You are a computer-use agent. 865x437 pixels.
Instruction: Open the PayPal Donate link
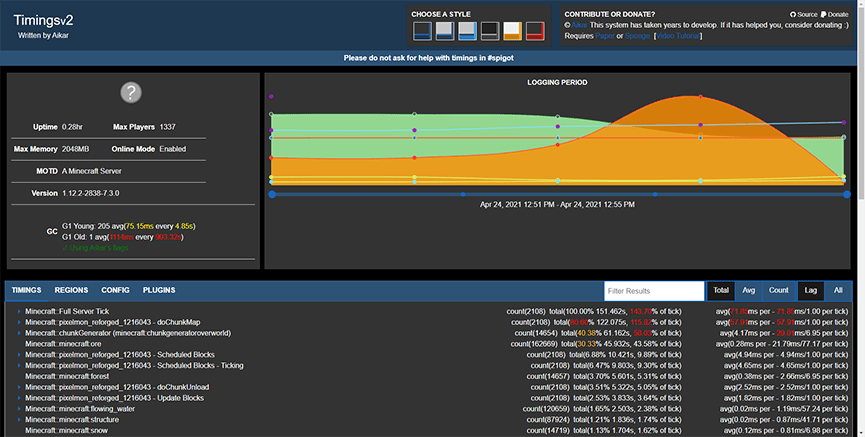834,14
